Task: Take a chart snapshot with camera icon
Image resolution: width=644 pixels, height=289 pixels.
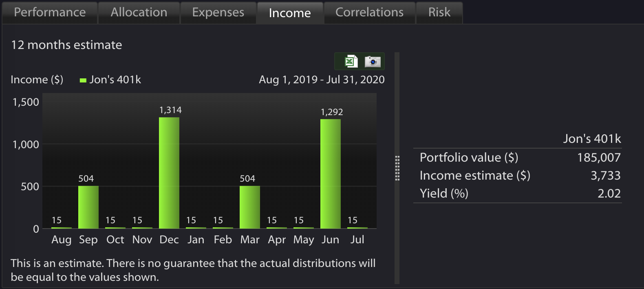Action: pyautogui.click(x=373, y=61)
